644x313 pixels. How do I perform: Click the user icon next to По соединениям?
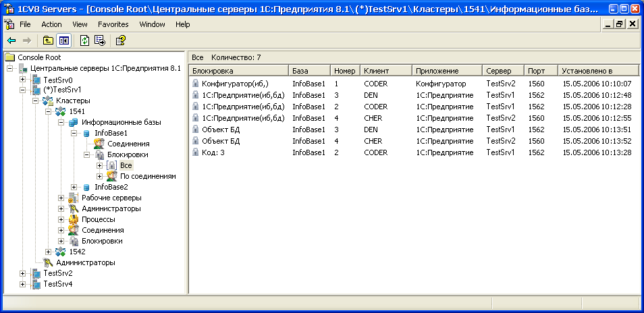point(111,176)
